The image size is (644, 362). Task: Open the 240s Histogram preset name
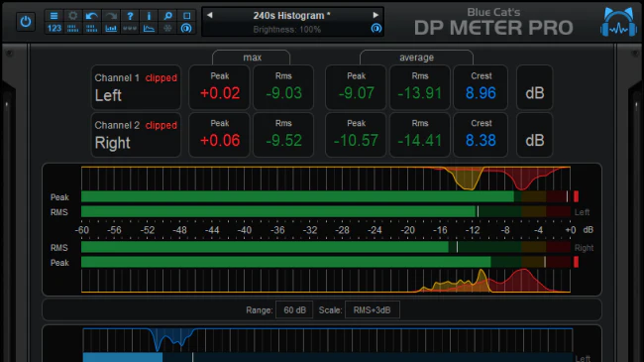291,16
